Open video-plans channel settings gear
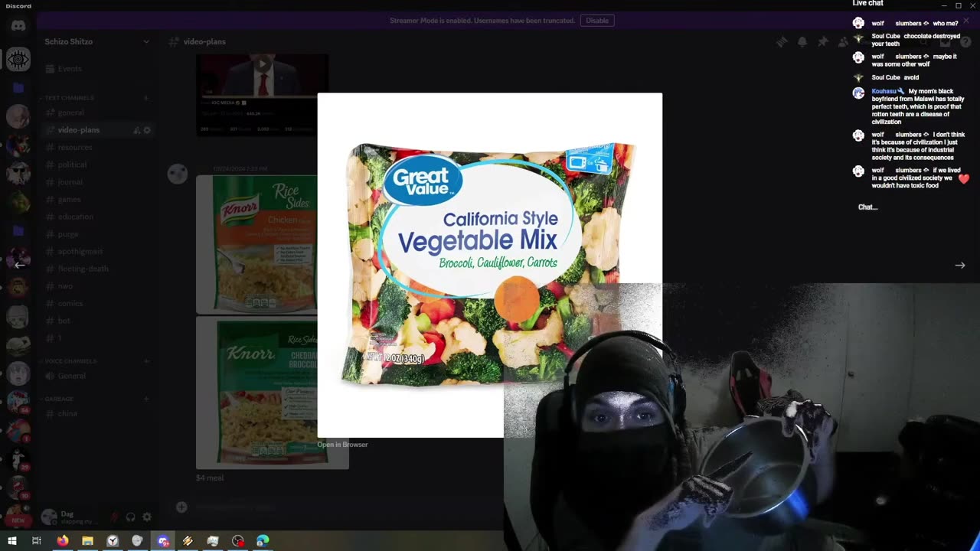 (147, 130)
